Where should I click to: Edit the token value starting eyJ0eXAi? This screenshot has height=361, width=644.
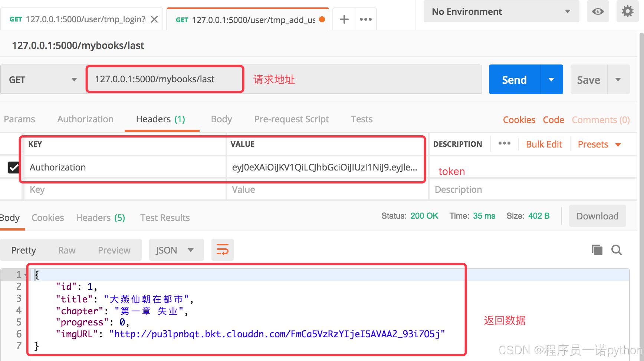pos(326,168)
